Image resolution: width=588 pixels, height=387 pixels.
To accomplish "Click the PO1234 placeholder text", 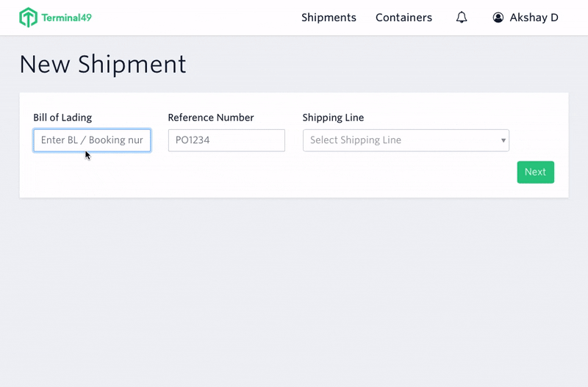I will click(193, 140).
